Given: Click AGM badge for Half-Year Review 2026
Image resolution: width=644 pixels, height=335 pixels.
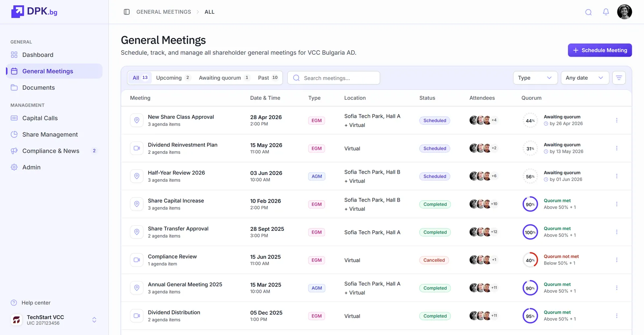Looking at the screenshot, I should click(x=317, y=177).
